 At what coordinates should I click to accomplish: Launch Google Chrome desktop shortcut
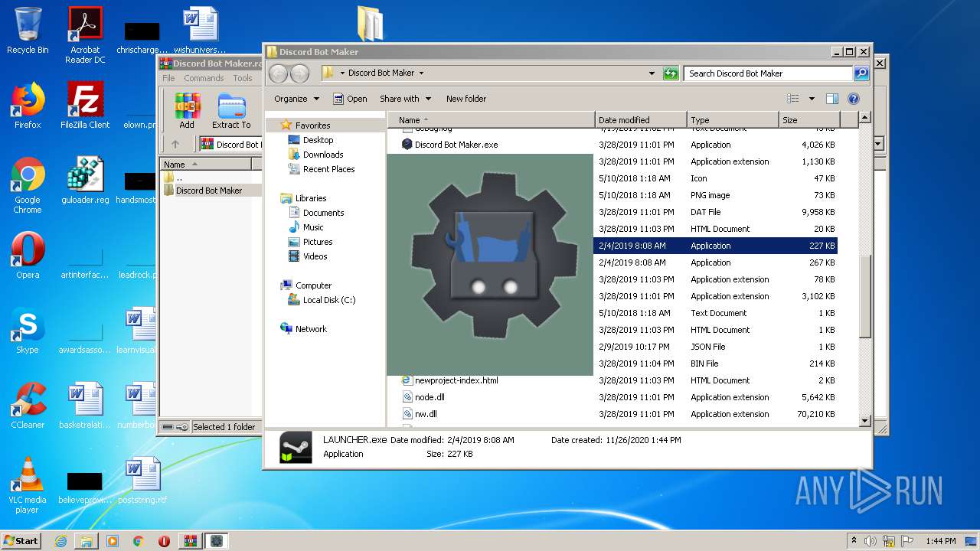tap(28, 185)
